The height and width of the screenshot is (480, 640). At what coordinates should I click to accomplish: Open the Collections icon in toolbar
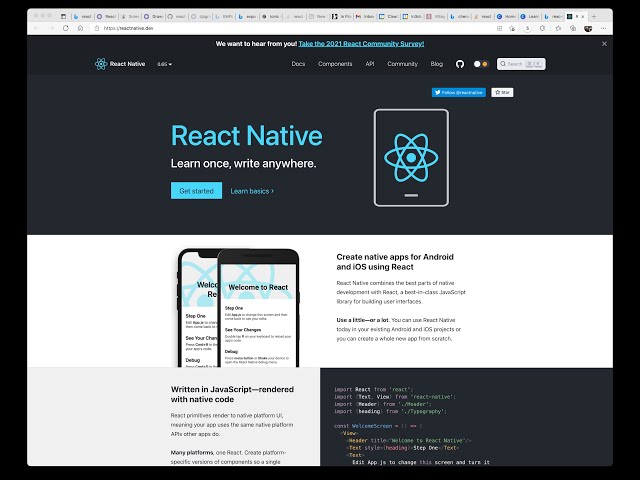(573, 28)
